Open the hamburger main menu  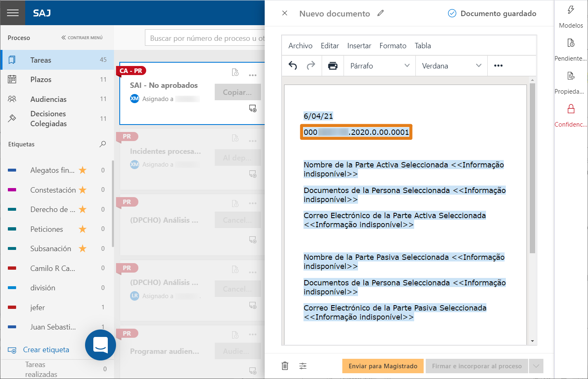point(13,13)
